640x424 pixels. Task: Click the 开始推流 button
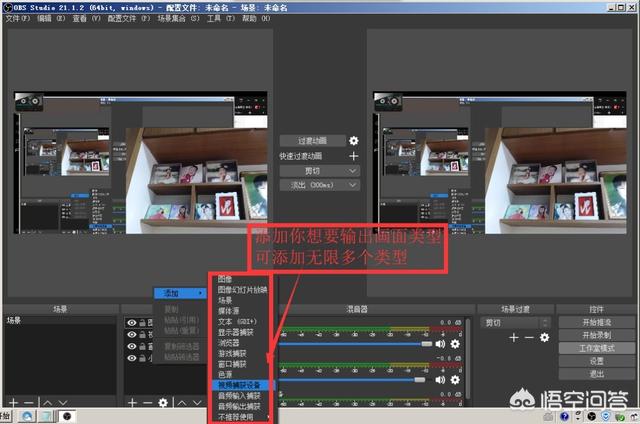coord(595,323)
